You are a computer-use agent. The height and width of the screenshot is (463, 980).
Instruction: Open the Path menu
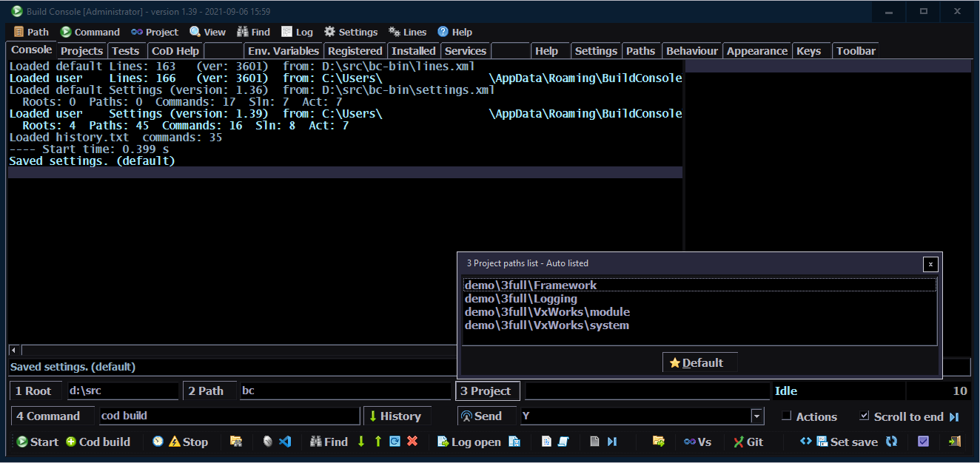pos(31,32)
